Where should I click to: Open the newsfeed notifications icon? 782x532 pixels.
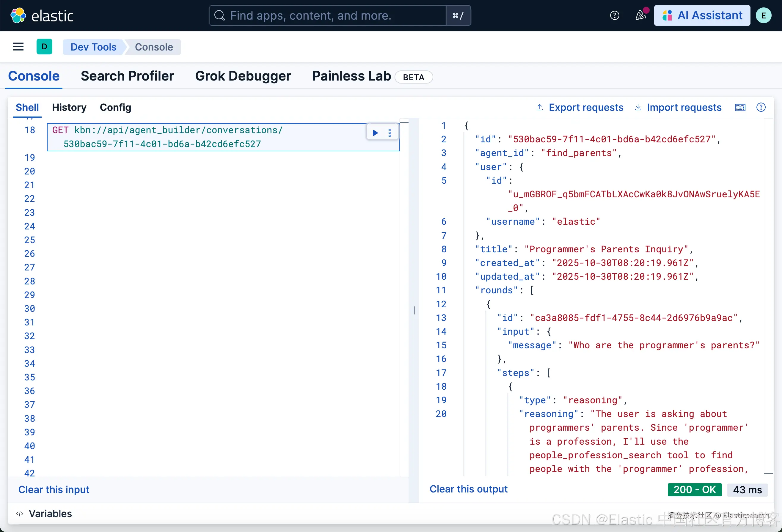coord(640,15)
